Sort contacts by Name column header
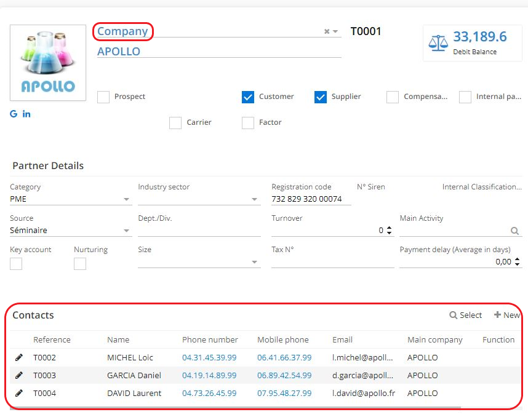 118,339
